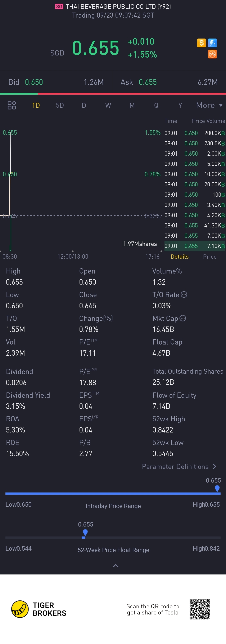Switch to the W weekly chart tab
The width and height of the screenshot is (226, 644).
(x=108, y=105)
